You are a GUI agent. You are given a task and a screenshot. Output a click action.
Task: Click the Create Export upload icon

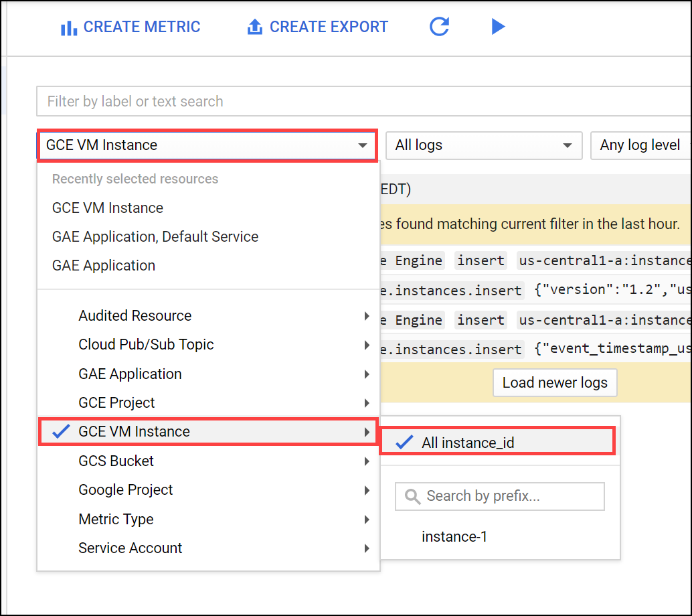(x=254, y=27)
